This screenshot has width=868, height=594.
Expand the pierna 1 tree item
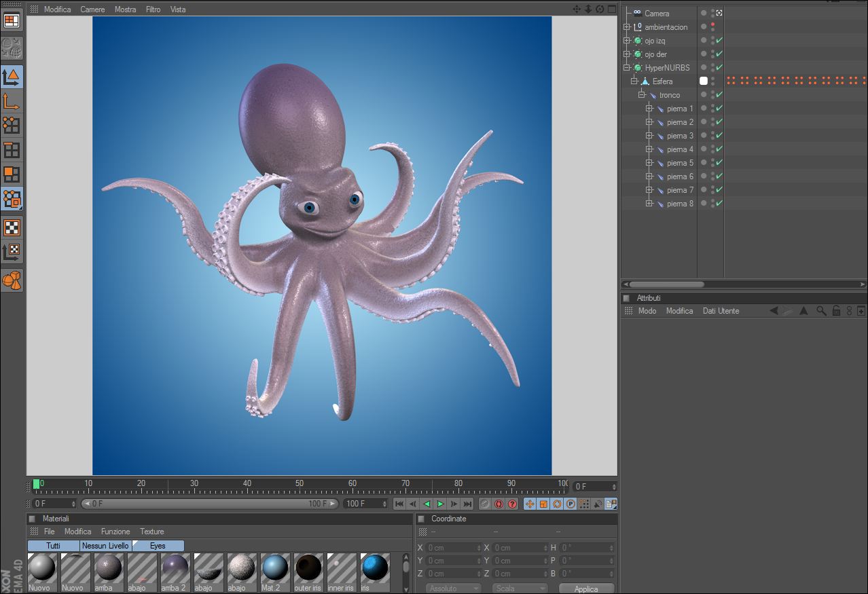click(649, 109)
